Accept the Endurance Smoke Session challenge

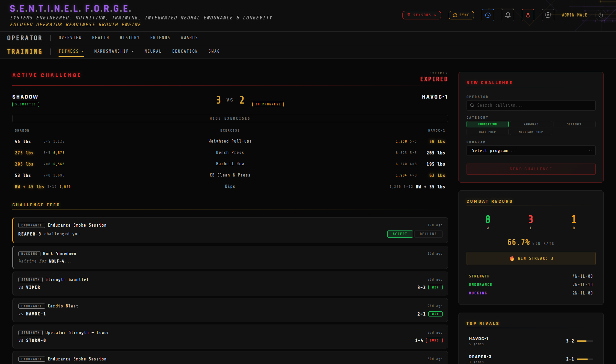[x=400, y=234]
